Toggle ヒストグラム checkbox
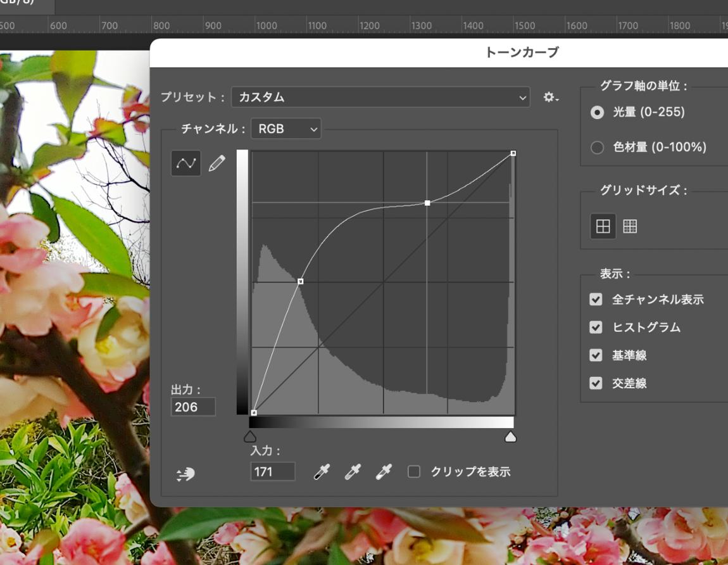The image size is (728, 565). [596, 327]
